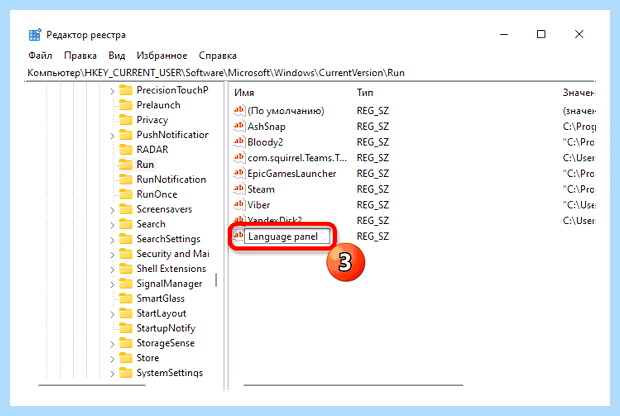Expand the StorageSense key
Image resolution: width=620 pixels, height=416 pixels.
pyautogui.click(x=112, y=344)
